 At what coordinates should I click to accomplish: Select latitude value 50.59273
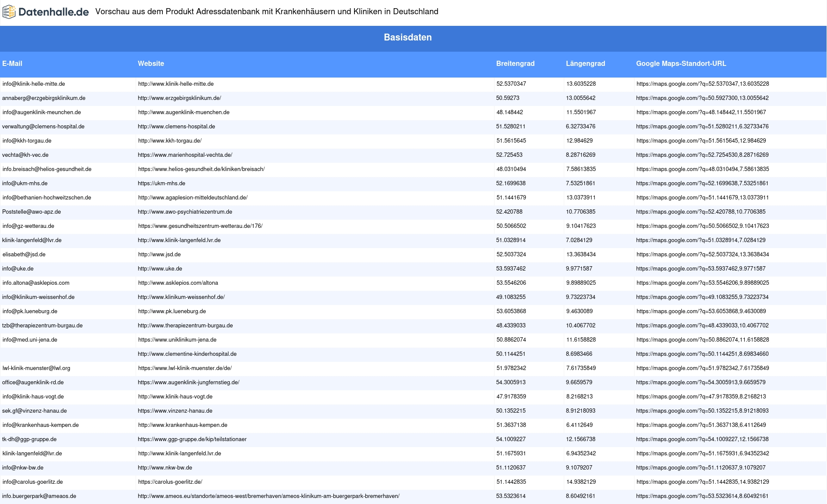point(507,98)
